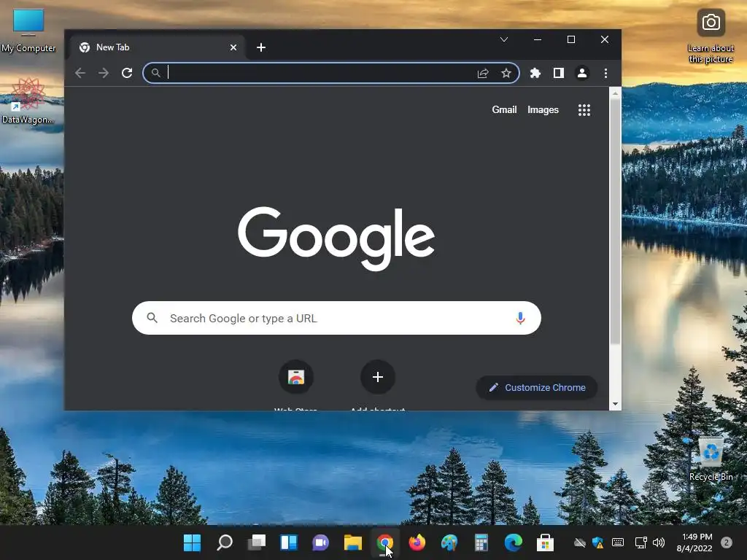Open the Chrome profile avatar
The image size is (747, 560).
(581, 73)
